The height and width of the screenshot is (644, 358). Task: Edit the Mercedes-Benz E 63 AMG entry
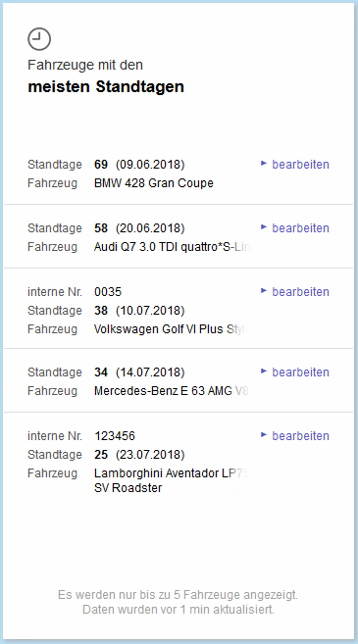coord(300,372)
